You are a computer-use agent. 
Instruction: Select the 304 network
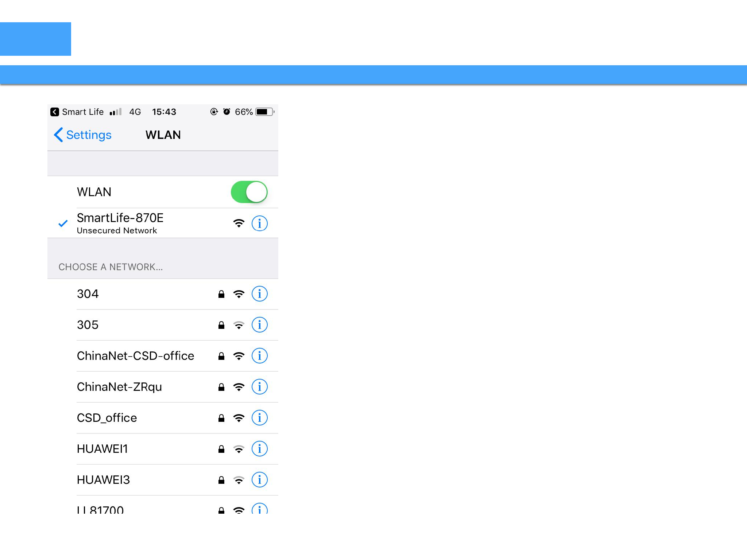(88, 294)
